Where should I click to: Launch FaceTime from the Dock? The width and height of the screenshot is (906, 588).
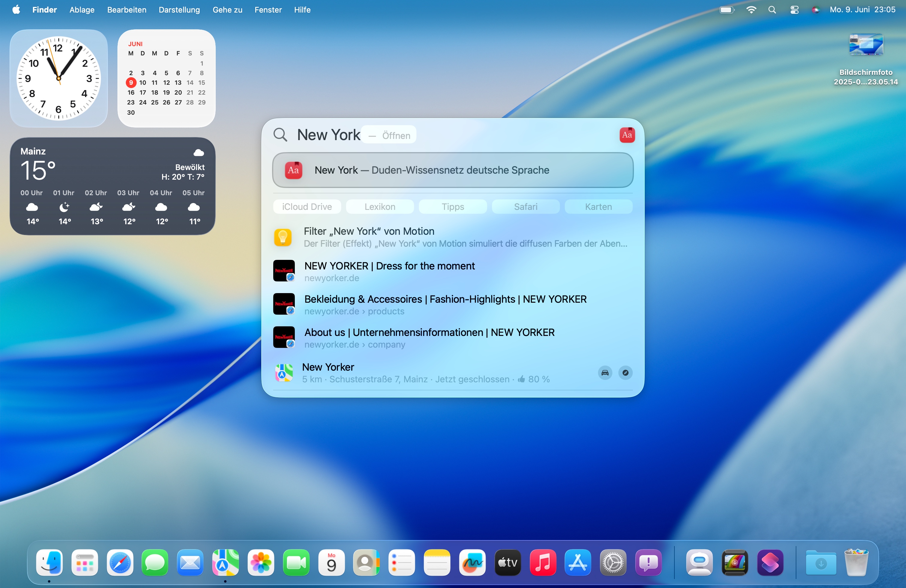point(296,562)
